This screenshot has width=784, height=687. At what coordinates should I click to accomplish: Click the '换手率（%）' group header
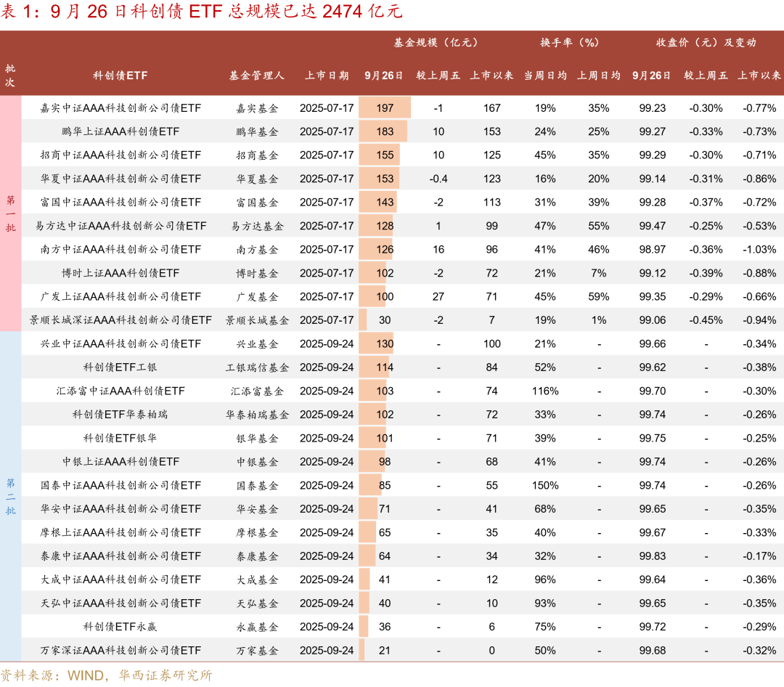coord(570,43)
